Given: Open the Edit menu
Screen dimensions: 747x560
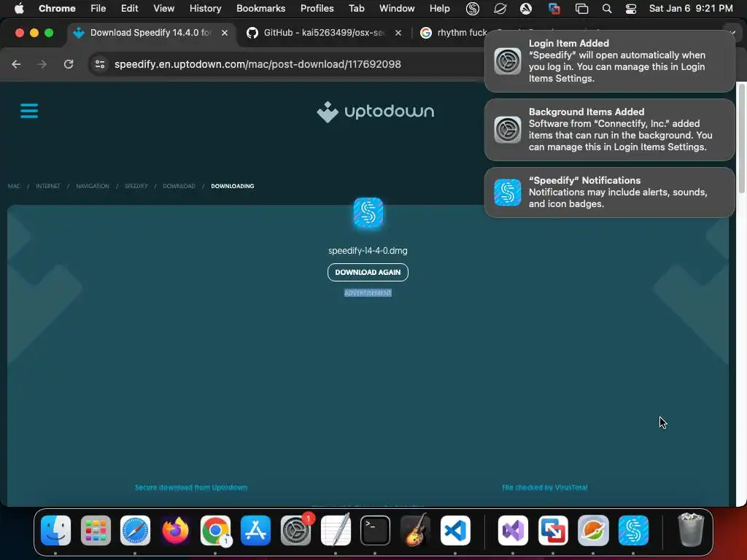Looking at the screenshot, I should (x=129, y=9).
